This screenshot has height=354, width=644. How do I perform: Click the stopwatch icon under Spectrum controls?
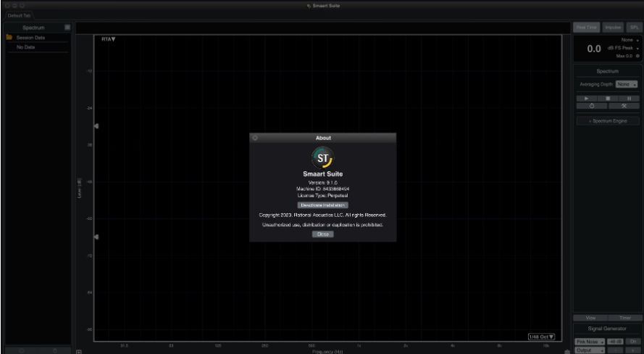pyautogui.click(x=591, y=106)
